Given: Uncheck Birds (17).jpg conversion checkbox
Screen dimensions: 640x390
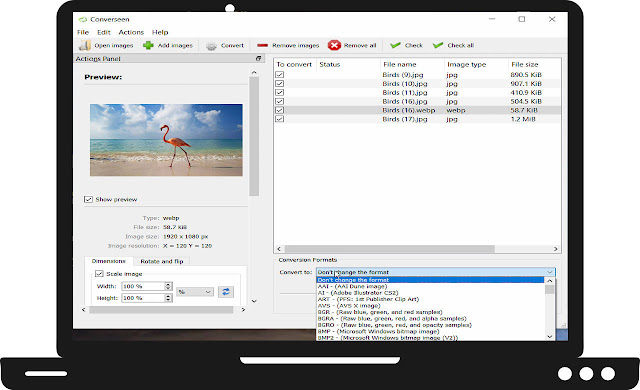Looking at the screenshot, I should [280, 119].
